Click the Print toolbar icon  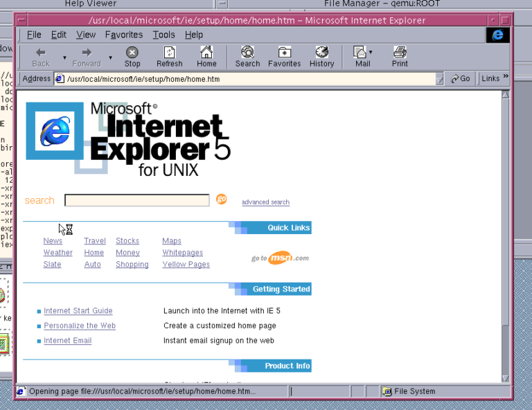pos(400,53)
